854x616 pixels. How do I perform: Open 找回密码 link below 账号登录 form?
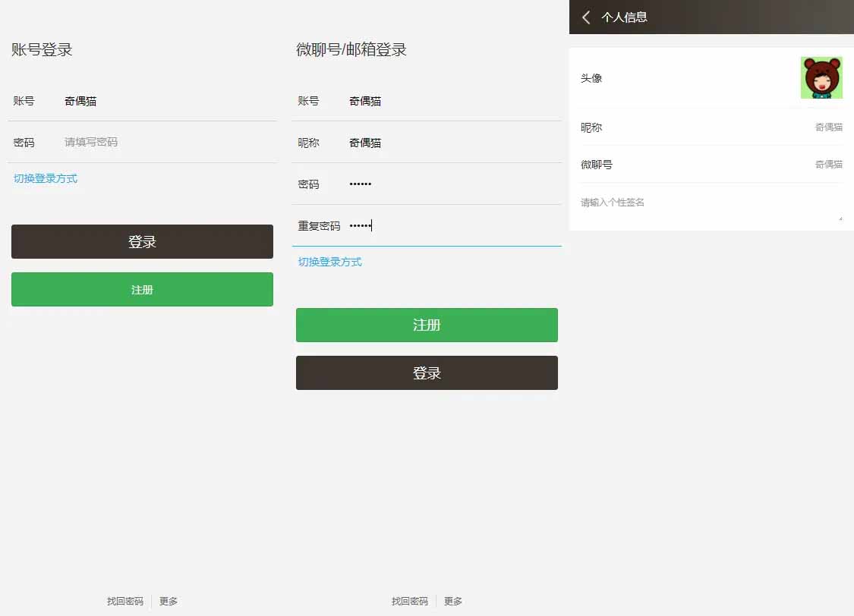(125, 602)
